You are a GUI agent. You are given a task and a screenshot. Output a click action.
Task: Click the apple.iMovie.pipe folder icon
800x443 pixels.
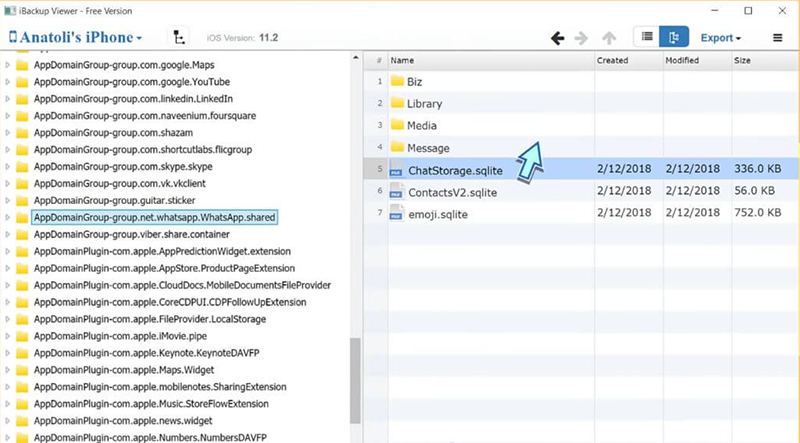click(x=22, y=336)
